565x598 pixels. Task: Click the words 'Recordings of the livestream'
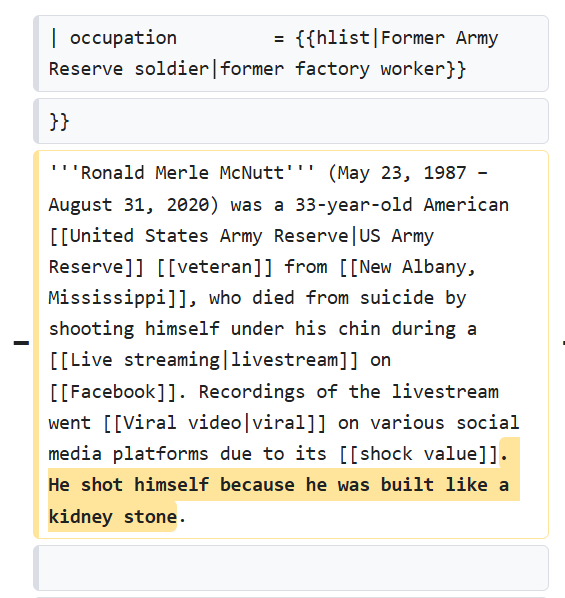pyautogui.click(x=349, y=392)
